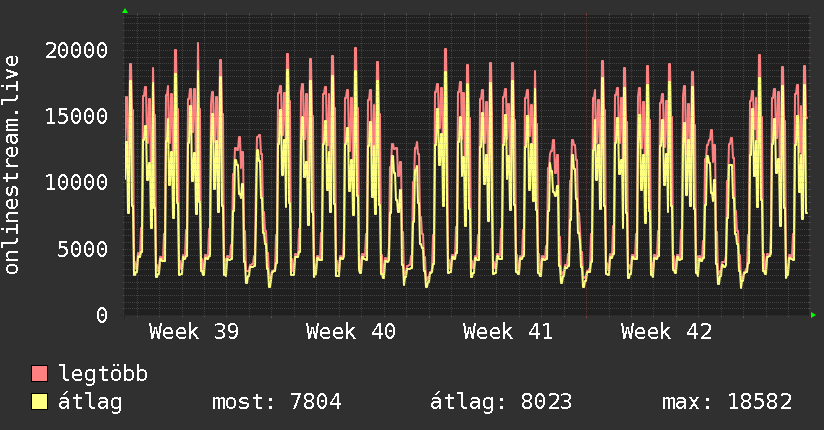
Task: Click the green arrow ending the x-axis
Action: tap(812, 315)
